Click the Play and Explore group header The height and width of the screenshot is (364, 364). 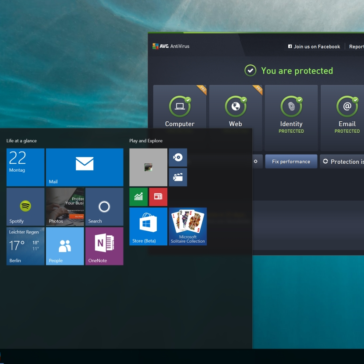click(x=146, y=141)
